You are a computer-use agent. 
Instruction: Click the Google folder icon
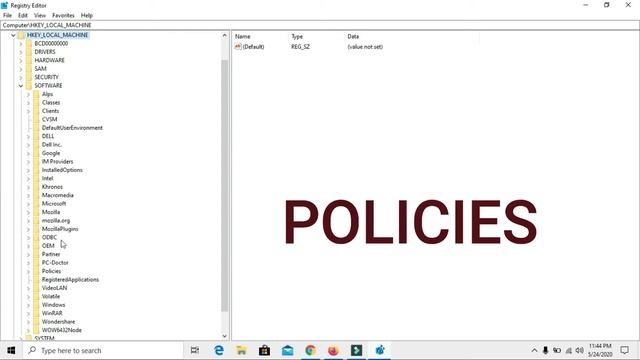[x=37, y=153]
